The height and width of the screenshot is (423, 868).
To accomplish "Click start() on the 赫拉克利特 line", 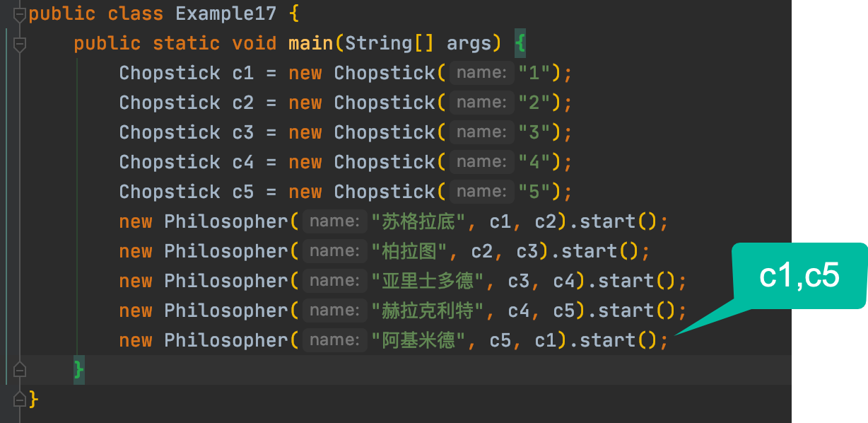I will coord(638,311).
